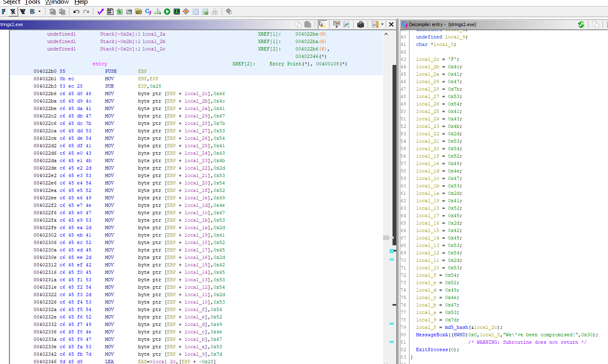Image resolution: width=608 pixels, height=364 pixels.
Task: Open the Decompiler (Cf) toolbar icon
Action: tap(148, 12)
